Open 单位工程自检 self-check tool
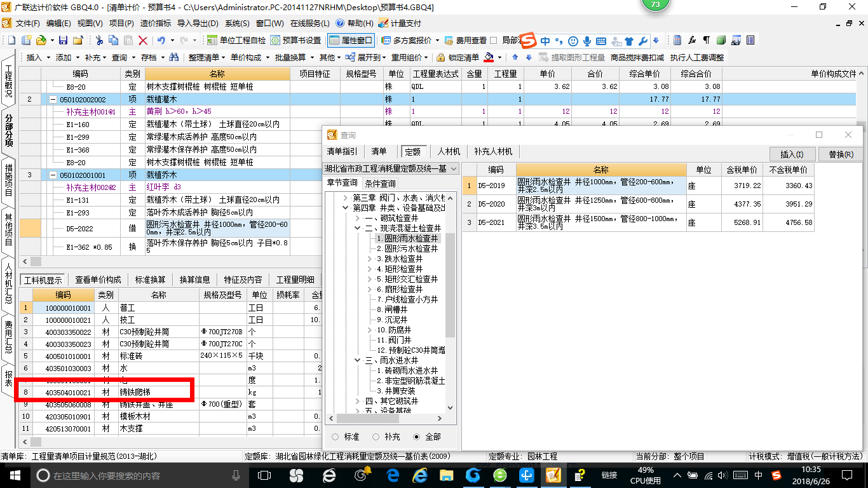Image resolution: width=868 pixels, height=488 pixels. pos(236,40)
